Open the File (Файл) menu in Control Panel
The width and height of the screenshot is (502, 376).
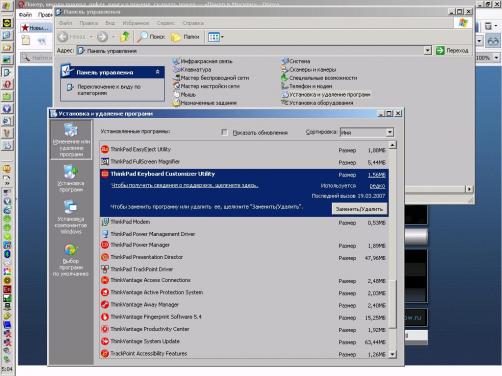tap(65, 23)
